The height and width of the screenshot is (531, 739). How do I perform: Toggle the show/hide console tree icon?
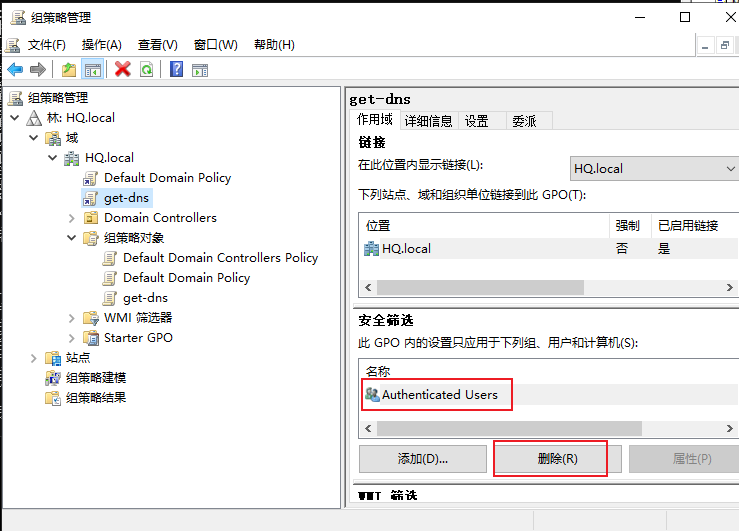pos(92,70)
